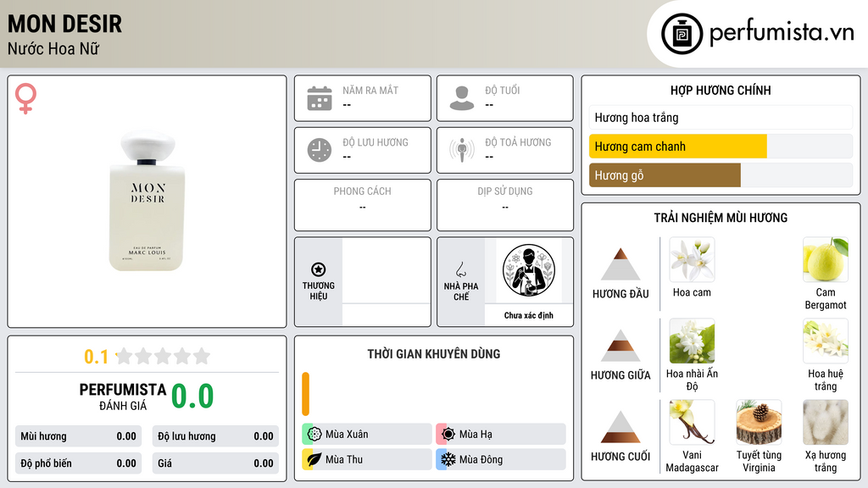
Task: Click the yellow Hương cam chanh accord bar
Action: pyautogui.click(x=677, y=147)
